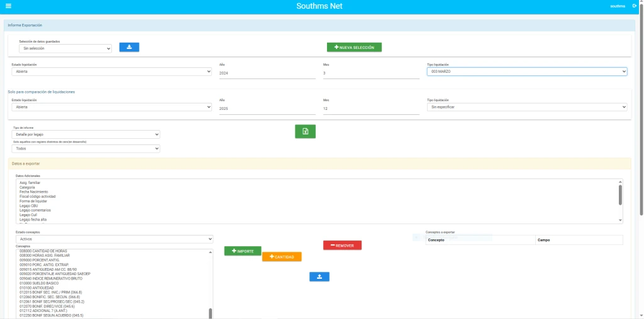
Task: Select Legajo CBU in Datos Adicionales
Action: (x=29, y=206)
